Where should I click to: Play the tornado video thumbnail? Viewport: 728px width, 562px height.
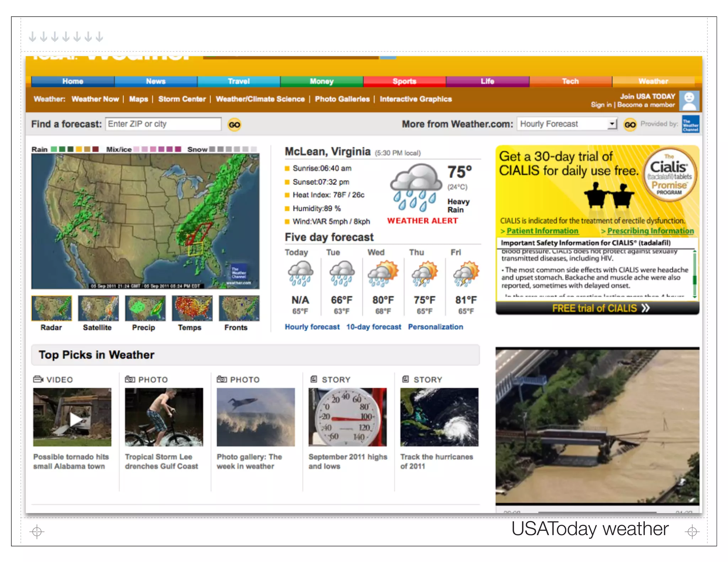pos(72,417)
